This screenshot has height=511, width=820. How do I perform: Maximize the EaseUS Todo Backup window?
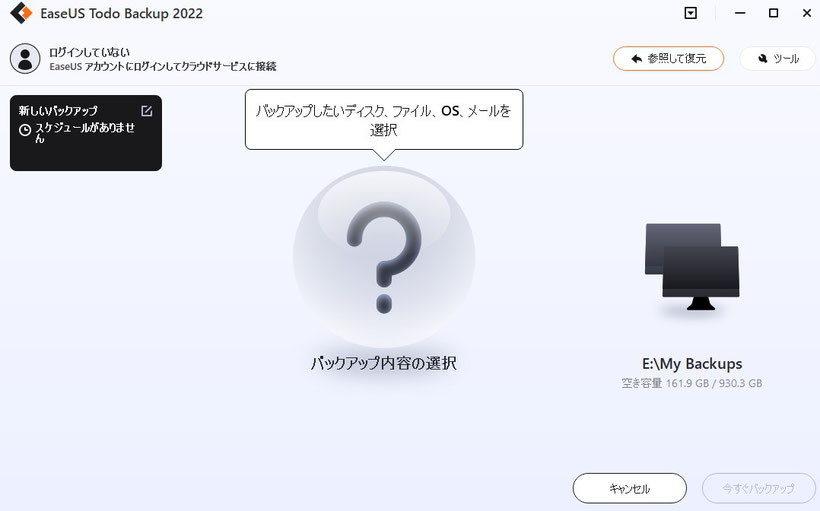(x=773, y=13)
